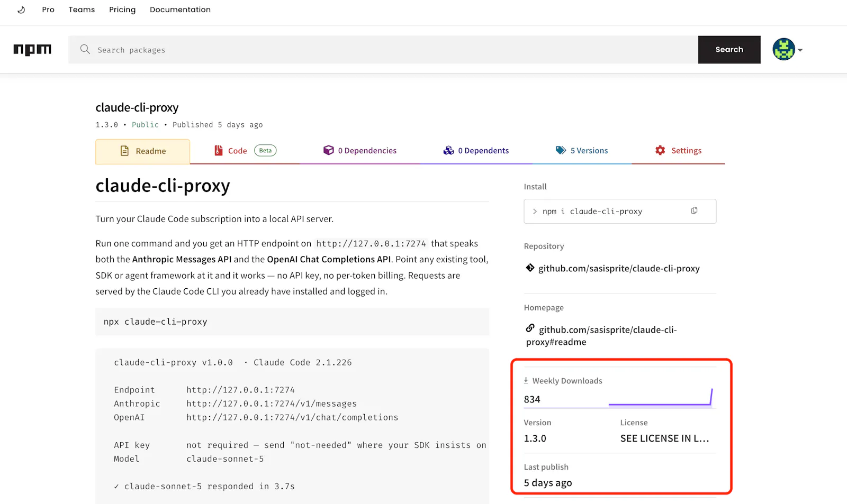Click the Dependencies cube icon
The image size is (847, 504).
click(x=328, y=150)
